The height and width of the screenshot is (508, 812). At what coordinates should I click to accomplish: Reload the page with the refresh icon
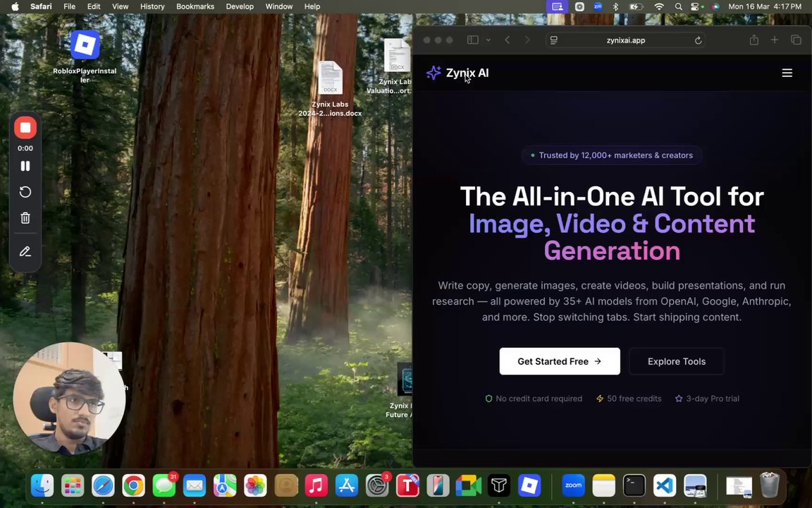698,40
